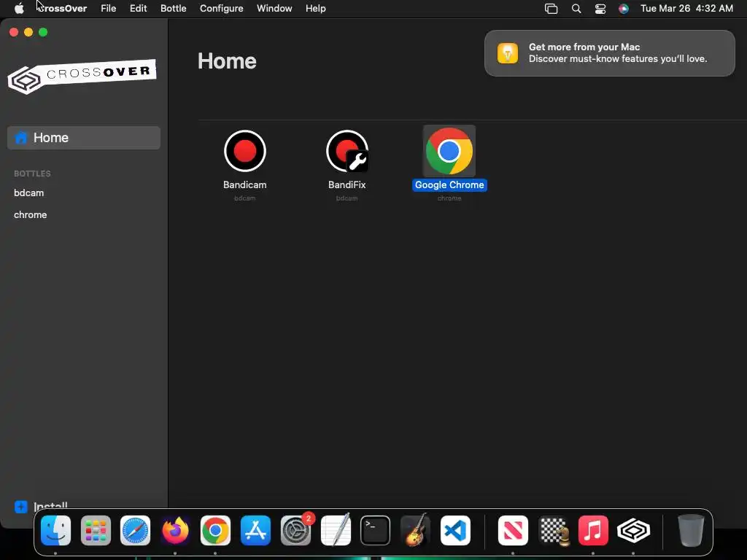Screen dimensions: 747x560
Task: Click the BOTTLES section header
Action: click(32, 174)
